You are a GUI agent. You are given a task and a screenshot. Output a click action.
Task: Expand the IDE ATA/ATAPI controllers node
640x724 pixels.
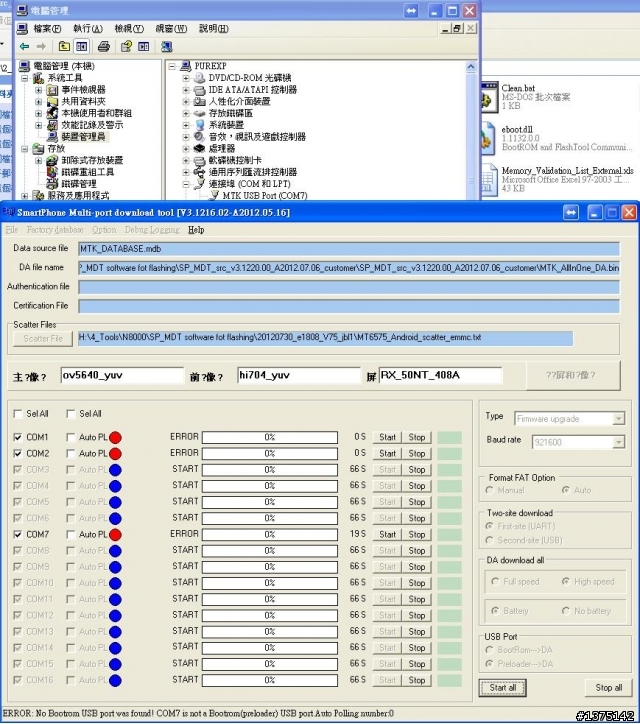pos(186,89)
